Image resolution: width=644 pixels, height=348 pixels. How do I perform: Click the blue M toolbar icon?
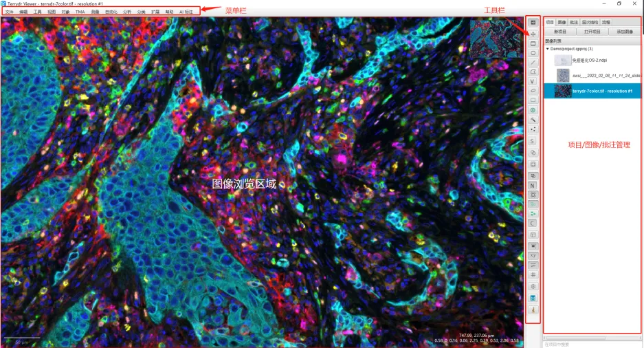pyautogui.click(x=533, y=298)
